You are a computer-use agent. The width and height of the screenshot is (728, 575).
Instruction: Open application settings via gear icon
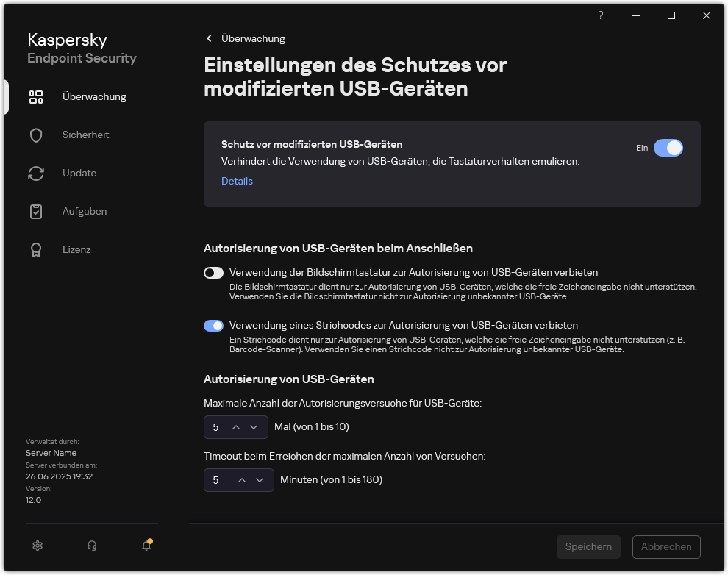(38, 546)
